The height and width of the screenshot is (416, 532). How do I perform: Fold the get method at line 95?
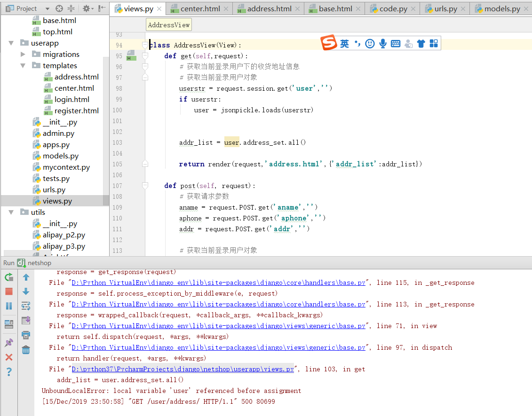(145, 56)
